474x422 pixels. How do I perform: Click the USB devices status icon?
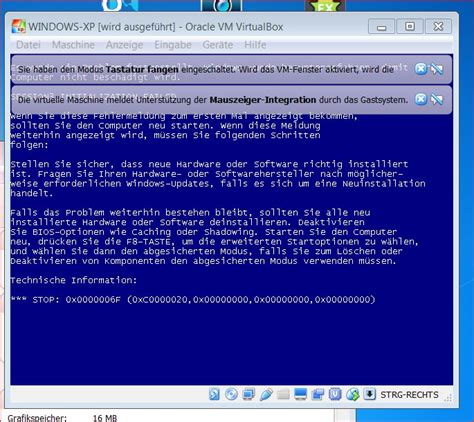click(x=266, y=394)
